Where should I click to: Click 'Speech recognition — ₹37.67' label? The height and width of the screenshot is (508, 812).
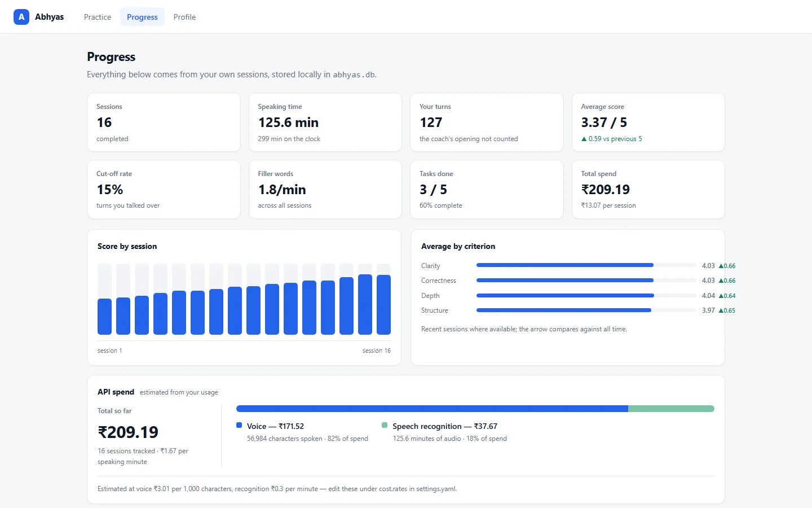coord(445,426)
